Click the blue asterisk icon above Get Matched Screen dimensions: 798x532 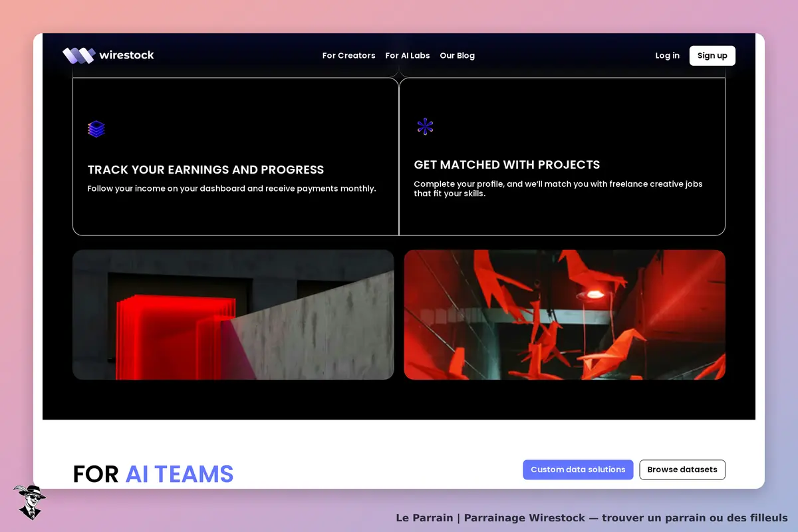tap(425, 126)
